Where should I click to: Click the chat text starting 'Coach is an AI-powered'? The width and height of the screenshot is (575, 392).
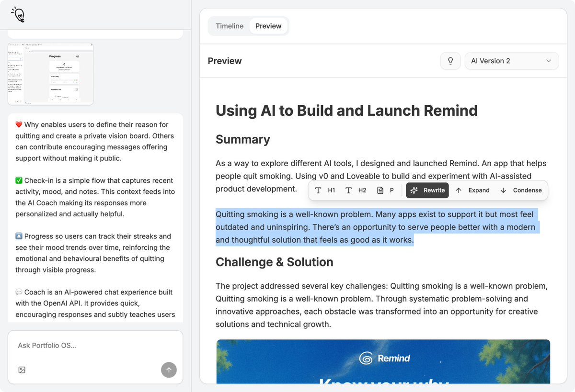(95, 303)
